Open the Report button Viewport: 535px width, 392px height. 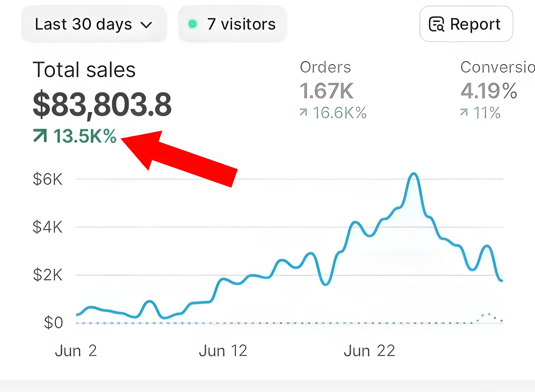(x=466, y=24)
